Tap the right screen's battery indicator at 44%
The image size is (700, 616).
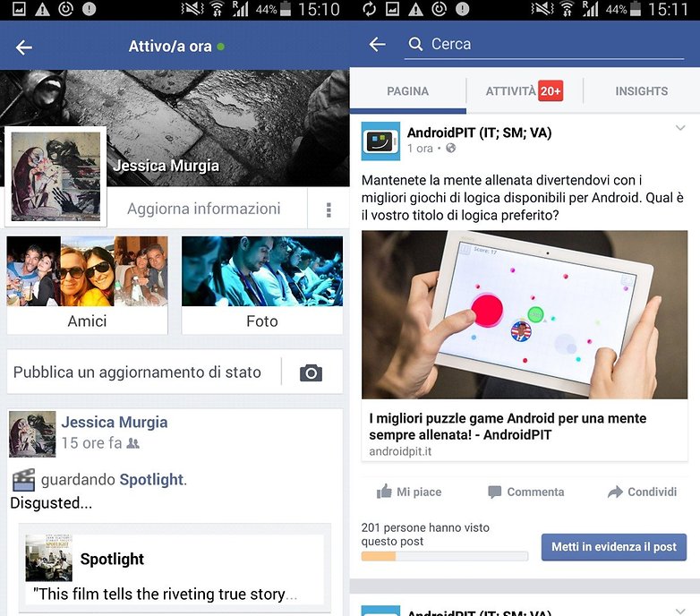[x=635, y=9]
